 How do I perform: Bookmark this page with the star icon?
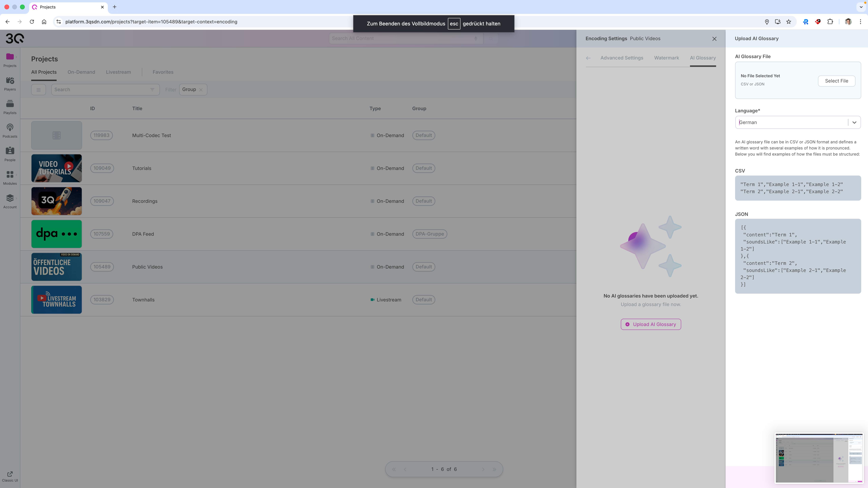[788, 22]
